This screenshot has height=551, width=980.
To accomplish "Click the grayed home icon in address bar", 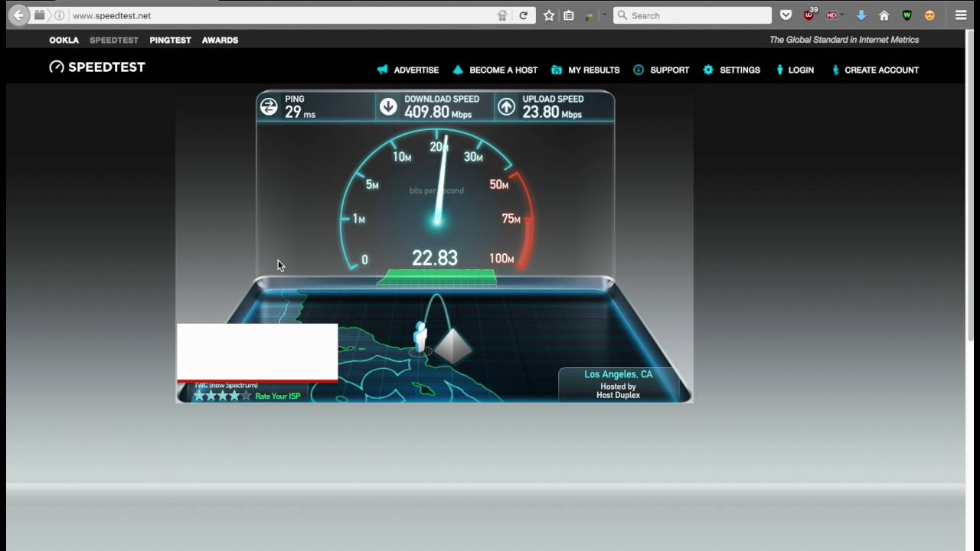I will 502,15.
